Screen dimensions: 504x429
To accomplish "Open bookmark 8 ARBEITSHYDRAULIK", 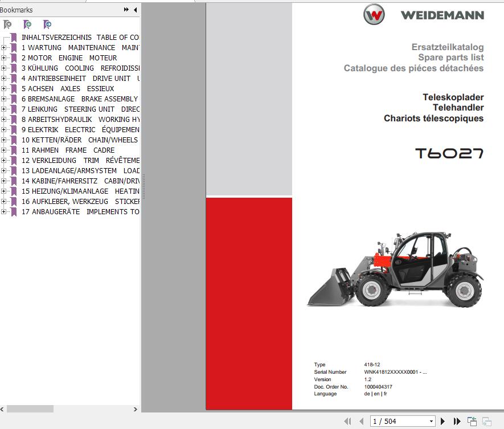I will tap(80, 119).
